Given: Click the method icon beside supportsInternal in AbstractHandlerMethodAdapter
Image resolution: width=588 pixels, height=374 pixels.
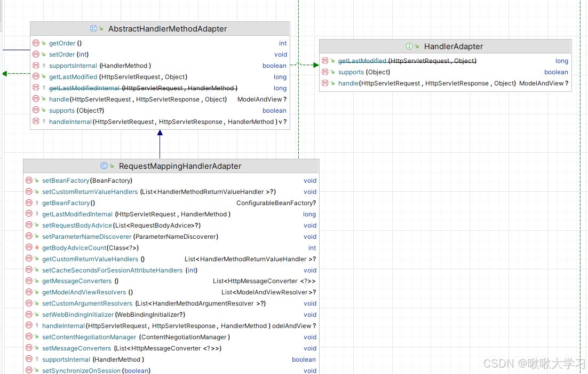Looking at the screenshot, I should coord(36,66).
